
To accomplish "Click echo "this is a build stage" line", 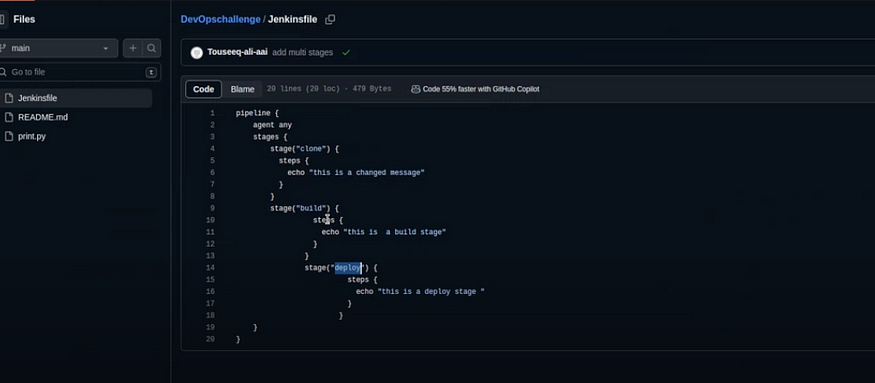I will (384, 232).
